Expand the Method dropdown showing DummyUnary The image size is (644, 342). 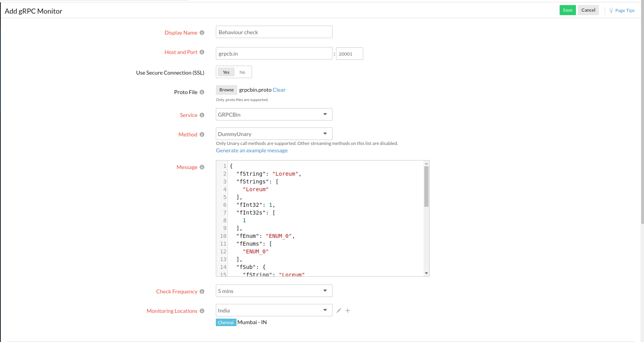(274, 134)
